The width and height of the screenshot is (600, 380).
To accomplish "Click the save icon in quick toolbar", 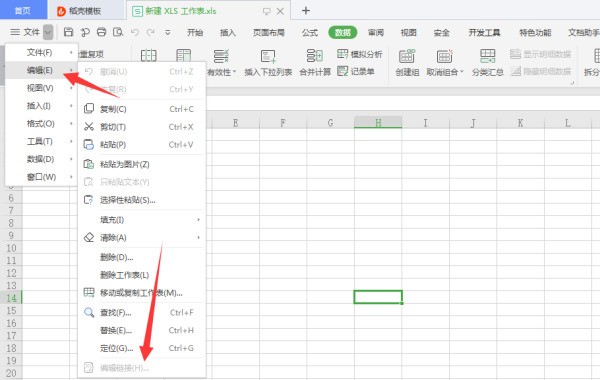I will point(68,32).
